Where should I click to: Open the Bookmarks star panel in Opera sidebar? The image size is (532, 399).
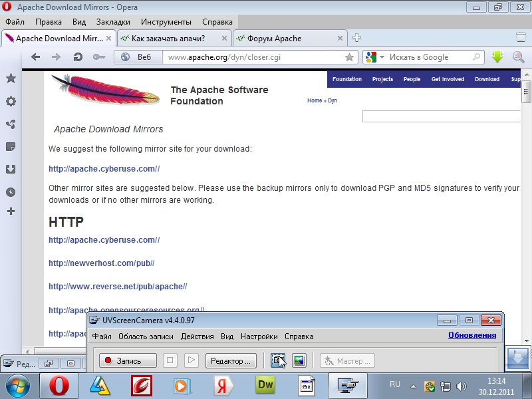(11, 78)
